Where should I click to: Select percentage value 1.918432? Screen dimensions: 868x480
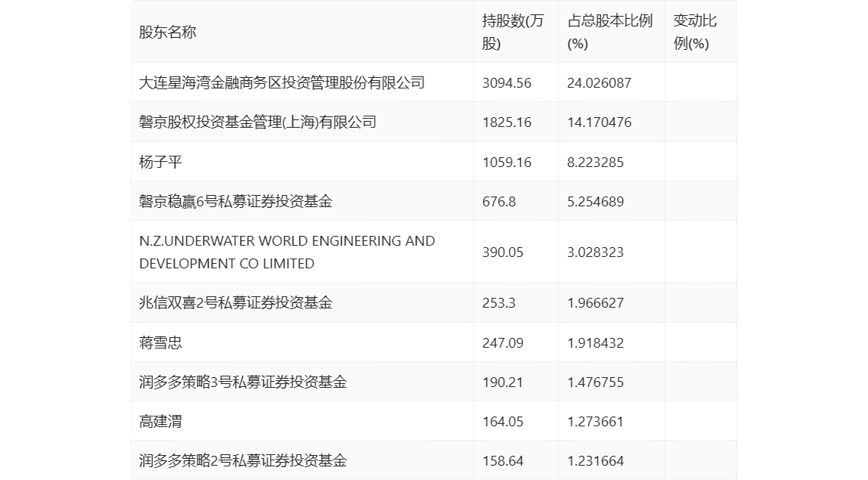595,342
